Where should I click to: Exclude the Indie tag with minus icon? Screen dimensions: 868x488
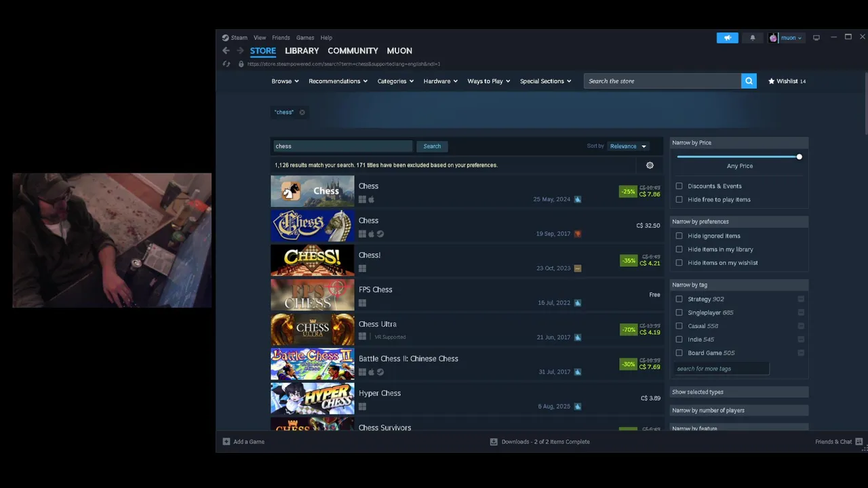pyautogui.click(x=801, y=340)
